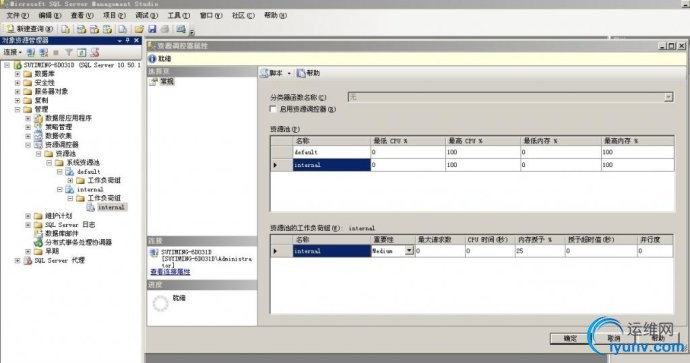Open the 调试 Debug menu

(146, 15)
